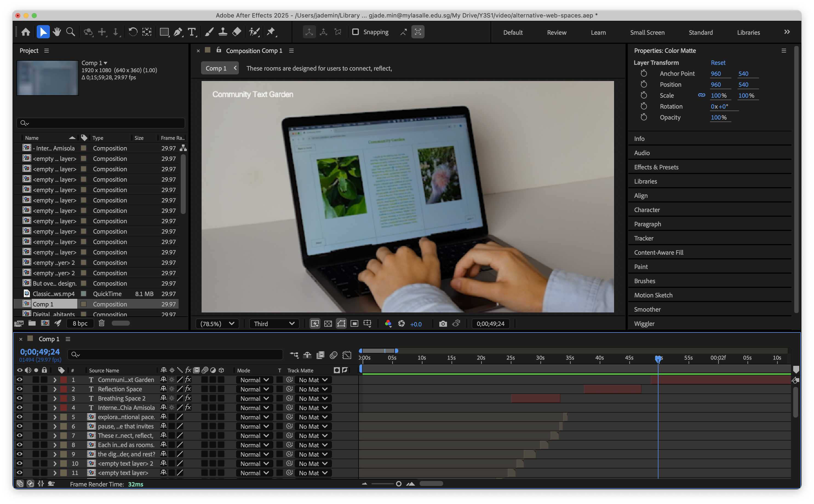Select the Puppet Pin tool
This screenshot has width=814, height=504.
(271, 32)
